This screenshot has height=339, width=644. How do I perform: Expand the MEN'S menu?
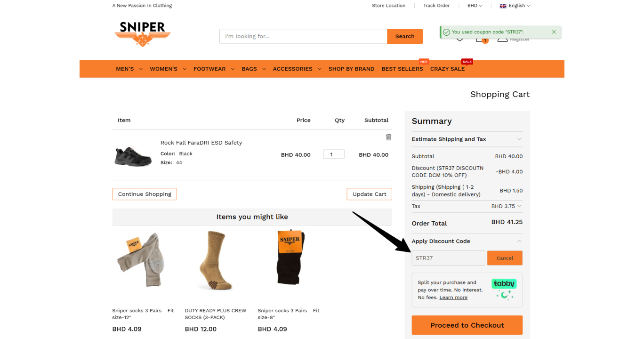pos(129,69)
